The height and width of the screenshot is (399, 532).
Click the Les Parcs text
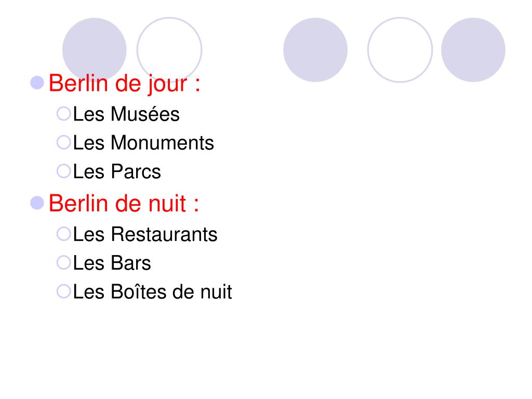117,171
